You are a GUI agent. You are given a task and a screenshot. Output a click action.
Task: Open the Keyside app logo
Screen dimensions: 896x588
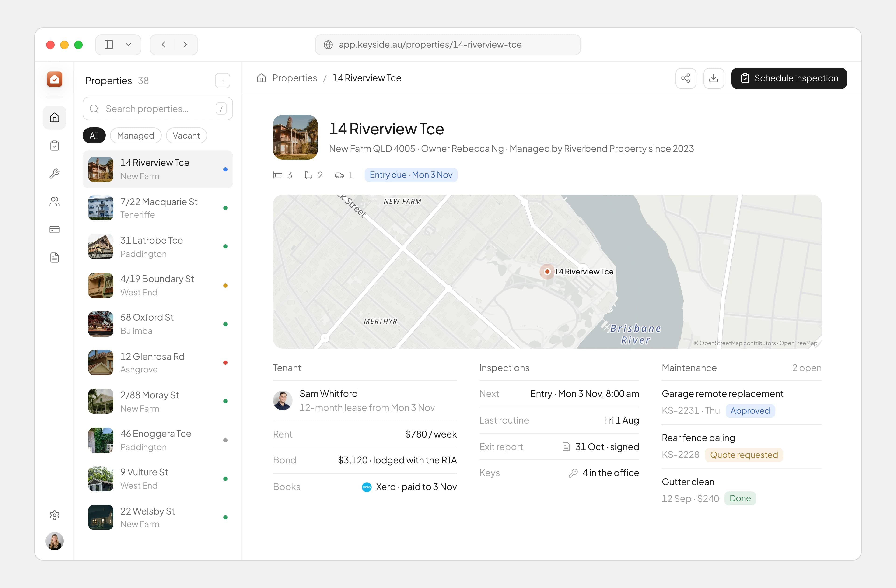click(55, 79)
